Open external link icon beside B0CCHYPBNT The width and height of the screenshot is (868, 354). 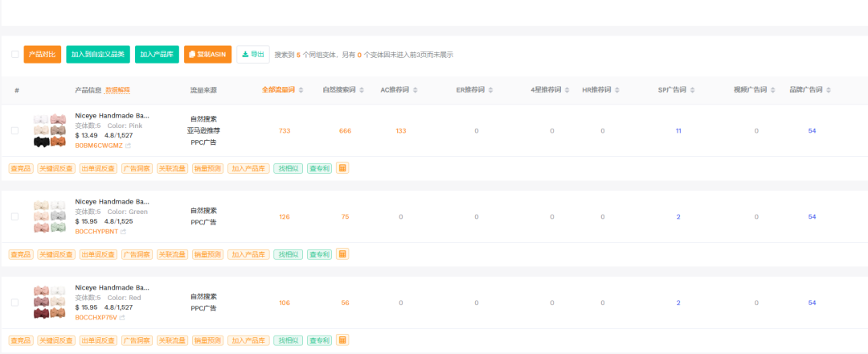124,232
